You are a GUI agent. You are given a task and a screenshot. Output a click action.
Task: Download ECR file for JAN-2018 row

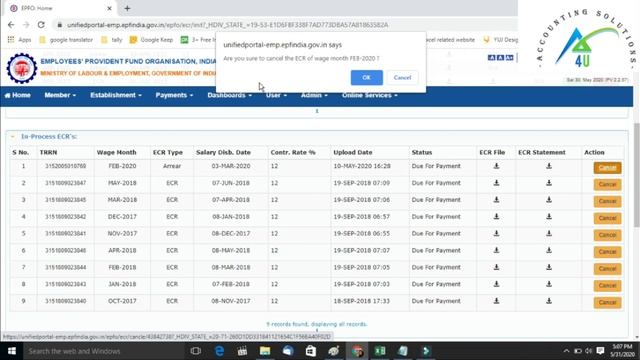(x=496, y=284)
